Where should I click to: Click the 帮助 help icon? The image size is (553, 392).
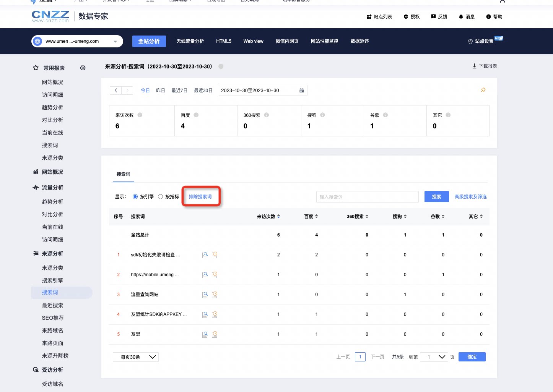click(488, 17)
